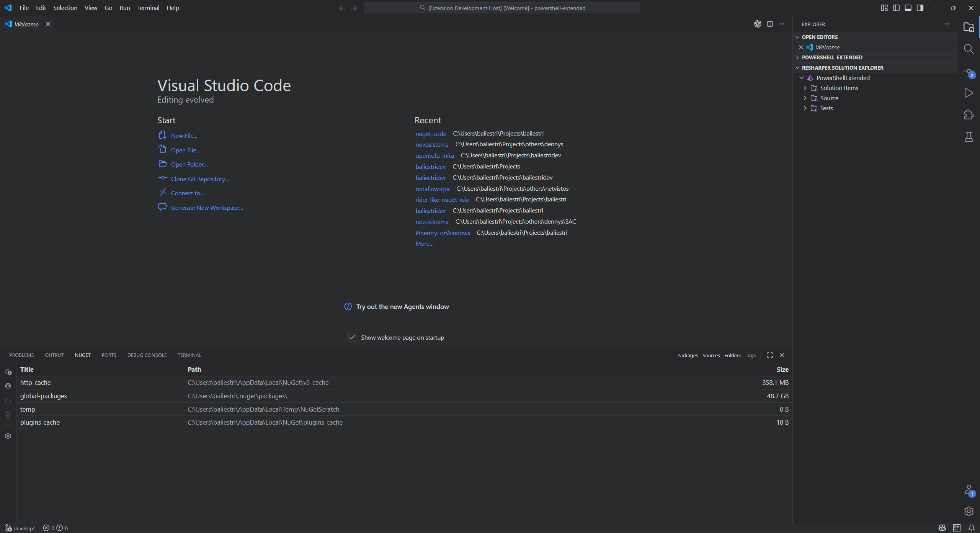Click Try out the new Agents window
The height and width of the screenshot is (533, 980).
click(402, 307)
